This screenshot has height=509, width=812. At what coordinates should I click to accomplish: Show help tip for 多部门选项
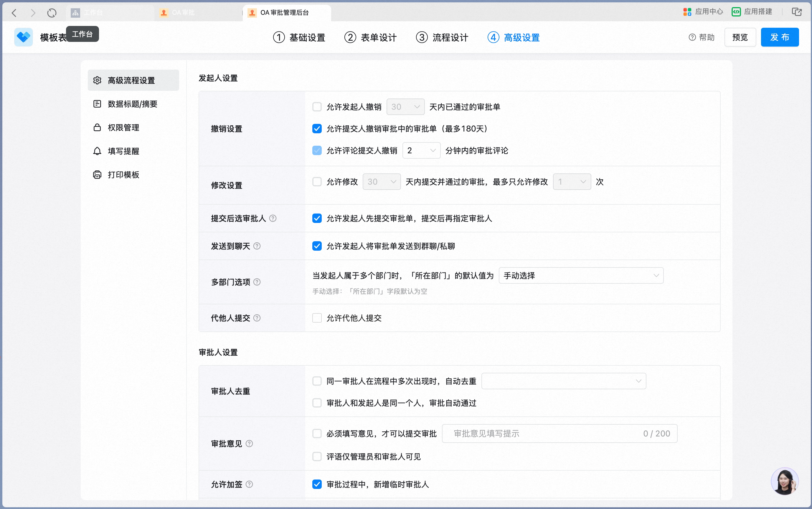pos(257,282)
